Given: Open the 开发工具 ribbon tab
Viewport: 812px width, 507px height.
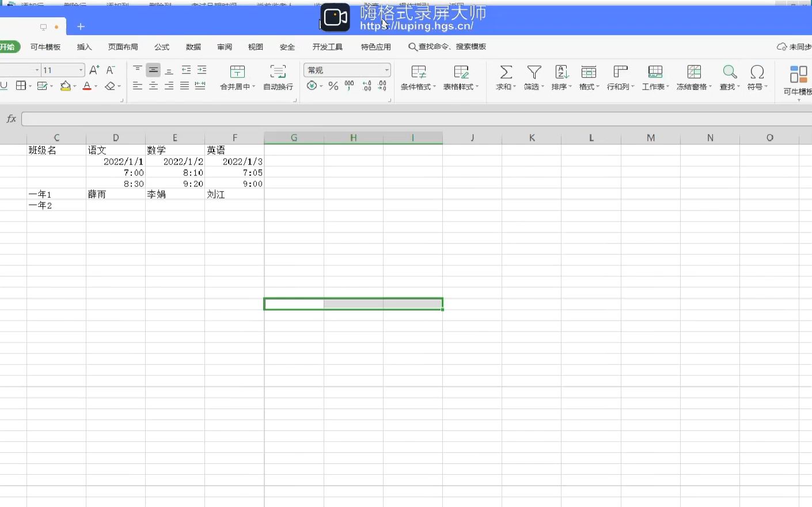Looking at the screenshot, I should pos(328,47).
